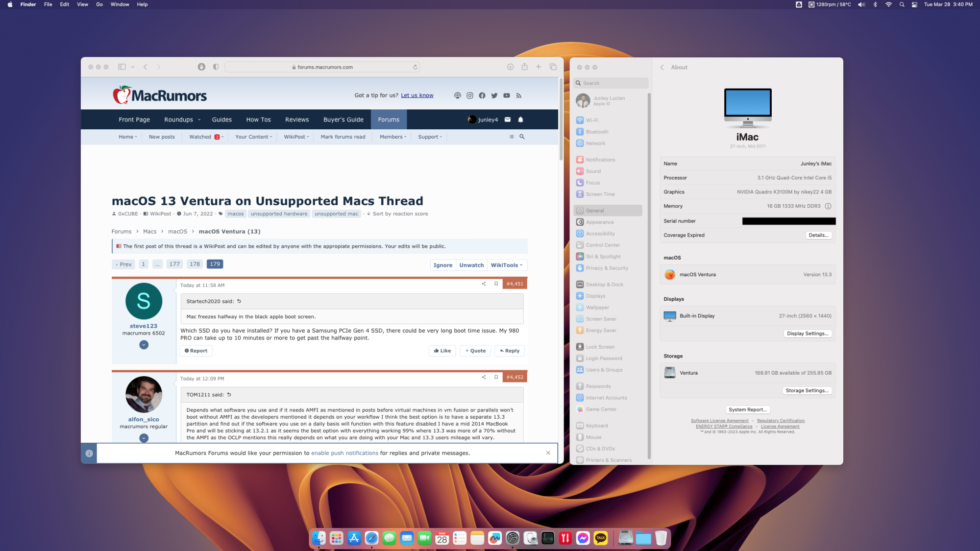Click 'enable push notifications' link
980x551 pixels.
(x=344, y=453)
